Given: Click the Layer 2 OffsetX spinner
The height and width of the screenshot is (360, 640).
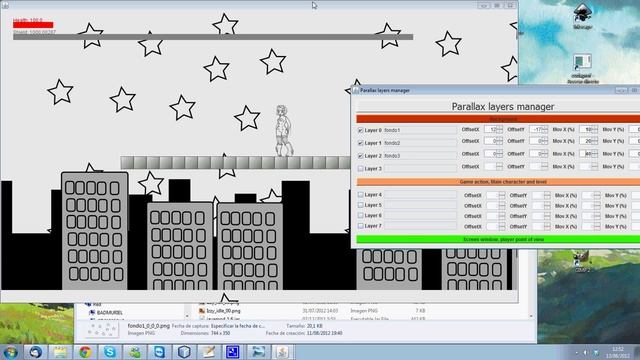Looking at the screenshot, I should (x=493, y=154).
